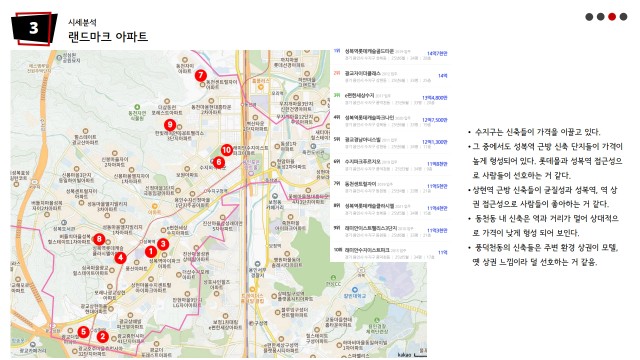Select the red active page indicator dot
Image resolution: width=640 pixels, height=360 pixels.
(612, 17)
